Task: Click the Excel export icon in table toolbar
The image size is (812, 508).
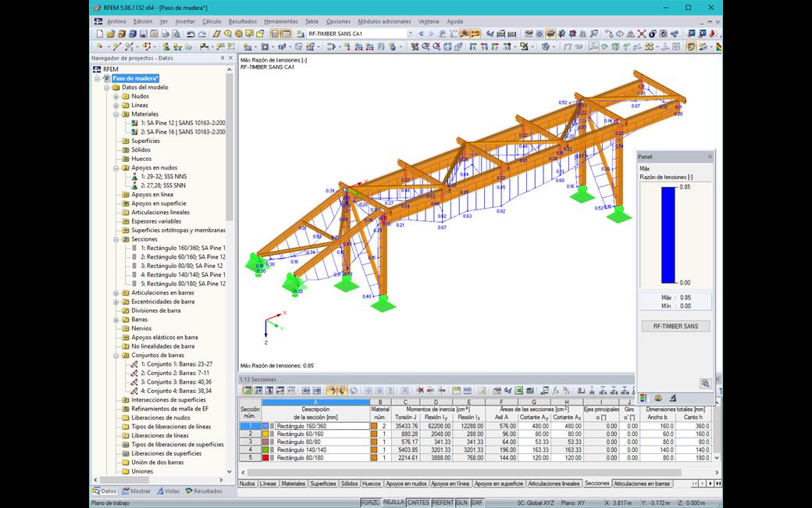Action: 519,390
